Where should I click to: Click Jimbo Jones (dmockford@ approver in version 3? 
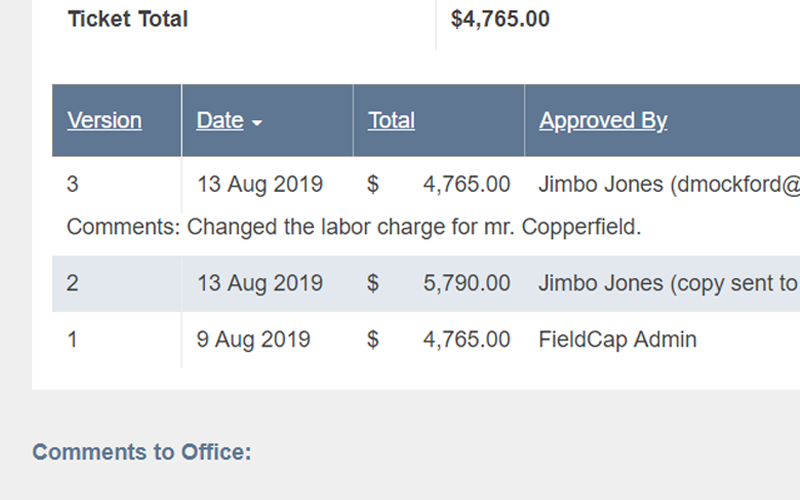pyautogui.click(x=669, y=184)
